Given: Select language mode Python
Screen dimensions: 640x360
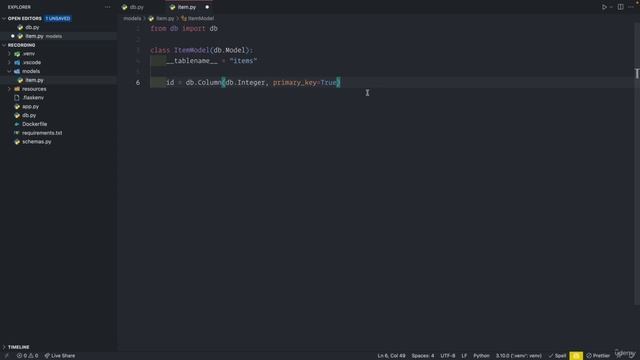Looking at the screenshot, I should click(481, 356).
